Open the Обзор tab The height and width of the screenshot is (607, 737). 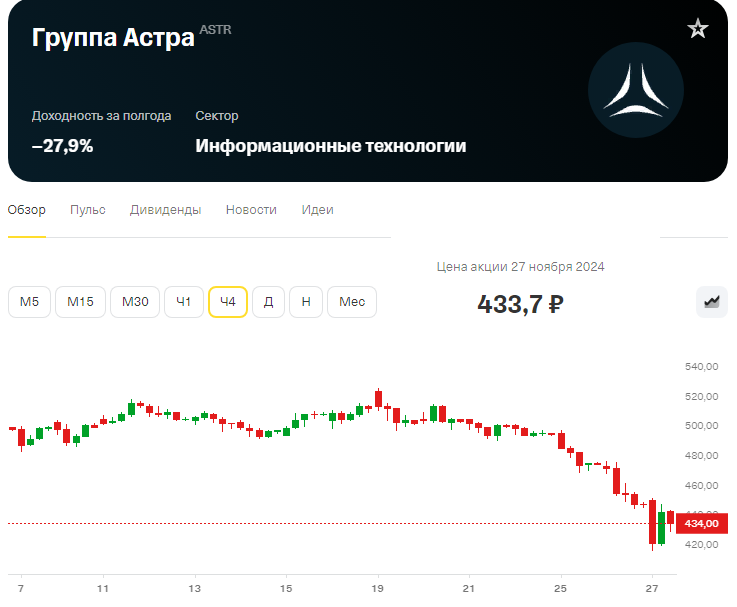tap(27, 210)
